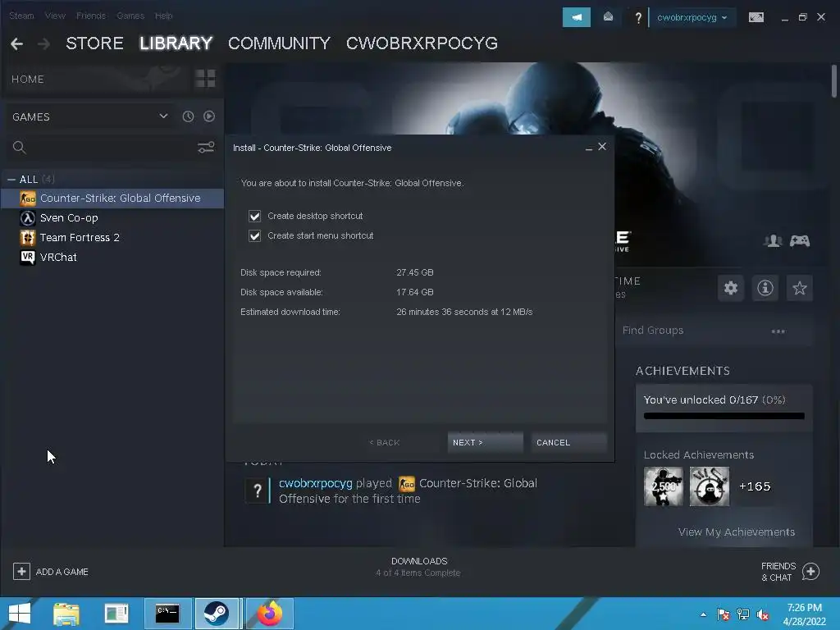The width and height of the screenshot is (840, 630).
Task: Open the View menu
Action: 55,16
